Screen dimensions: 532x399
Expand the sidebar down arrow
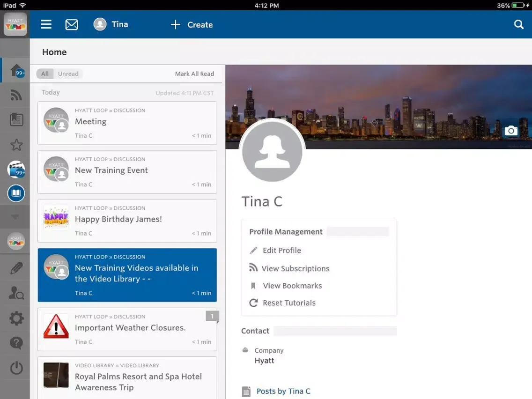(15, 217)
